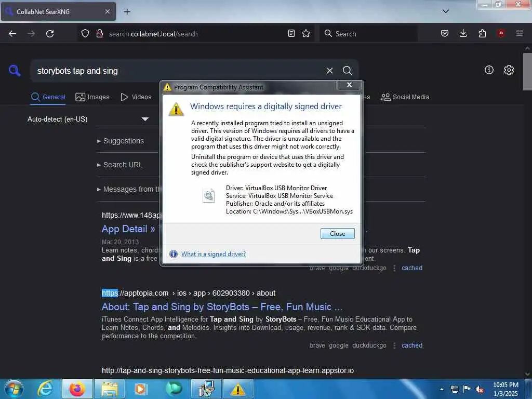The height and width of the screenshot is (399, 532).
Task: Toggle reader view icon in address bar
Action: tap(291, 34)
